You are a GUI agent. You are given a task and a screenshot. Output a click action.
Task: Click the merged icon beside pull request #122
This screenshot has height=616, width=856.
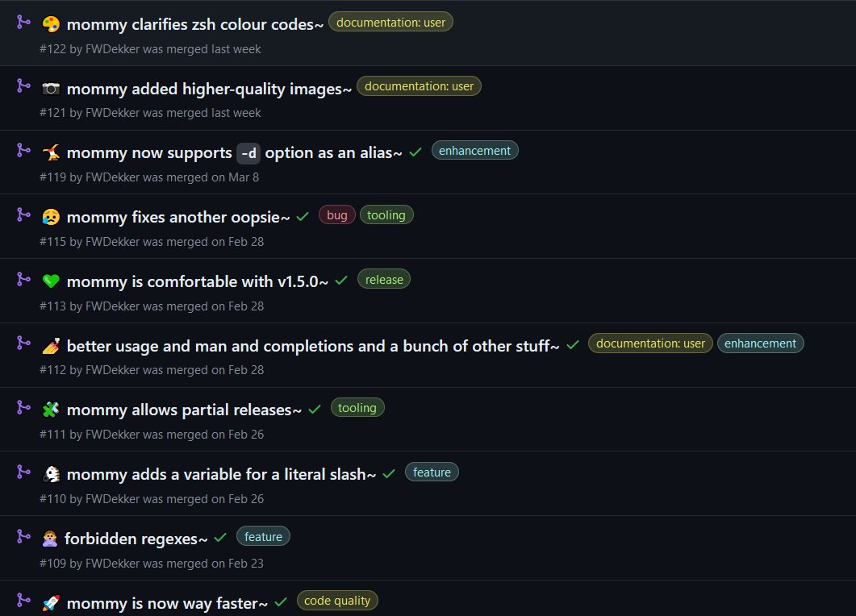[x=23, y=22]
